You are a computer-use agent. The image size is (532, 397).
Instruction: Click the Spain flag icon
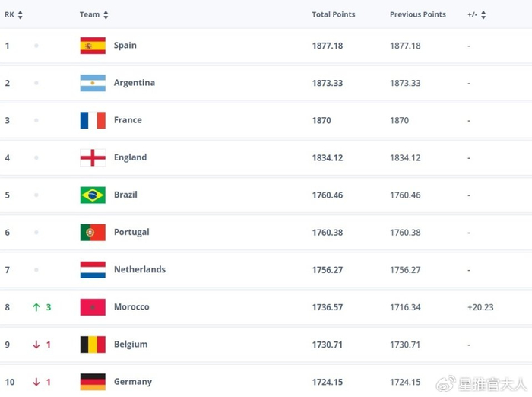[x=93, y=46]
